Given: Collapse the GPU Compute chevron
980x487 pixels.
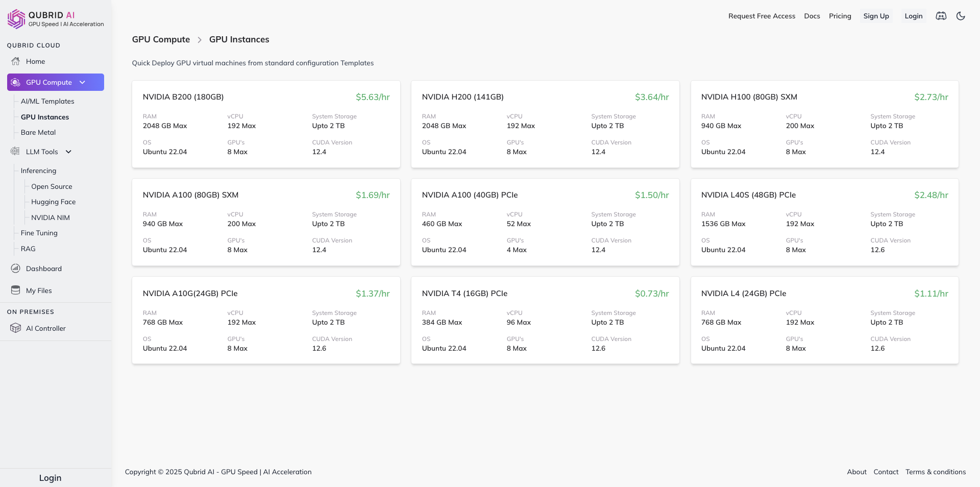Looking at the screenshot, I should click(x=82, y=82).
